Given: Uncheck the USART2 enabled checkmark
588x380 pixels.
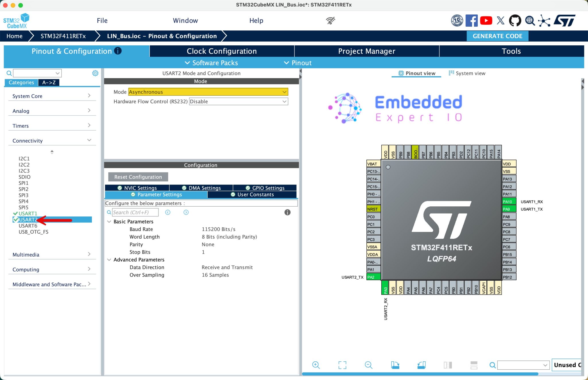Looking at the screenshot, I should click(15, 220).
